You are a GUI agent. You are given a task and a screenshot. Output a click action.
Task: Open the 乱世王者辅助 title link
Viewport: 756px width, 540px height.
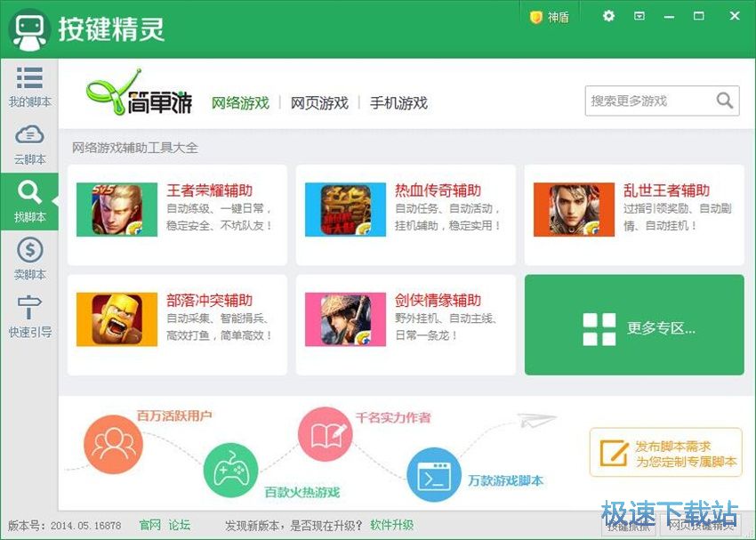pos(666,190)
